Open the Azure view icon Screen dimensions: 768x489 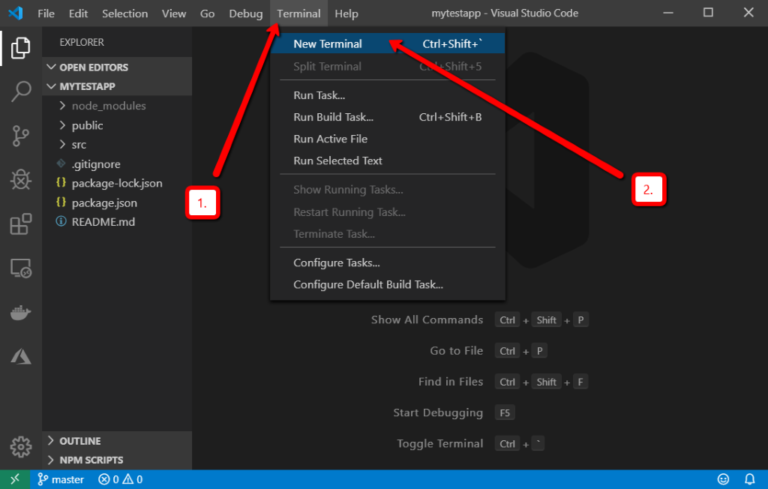[x=20, y=356]
